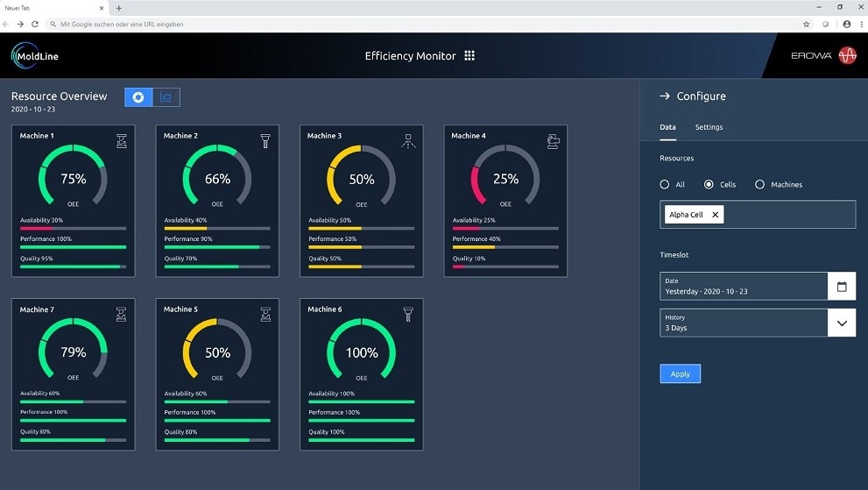Select the Machines radio button
The image size is (868, 490).
[759, 185]
